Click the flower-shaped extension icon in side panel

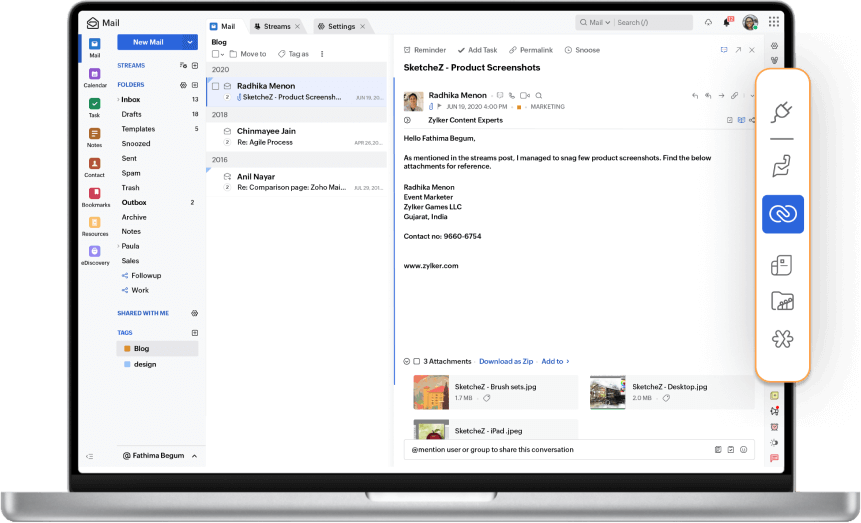(782, 339)
